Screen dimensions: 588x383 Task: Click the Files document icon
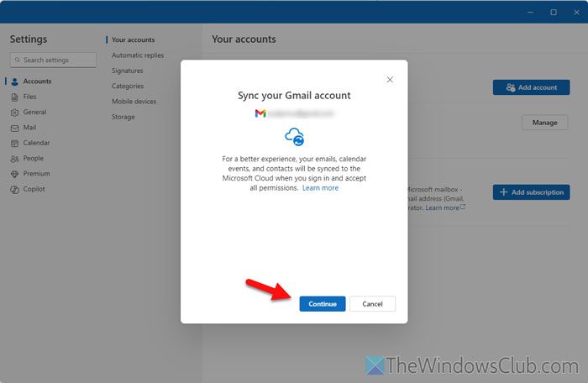pos(14,97)
